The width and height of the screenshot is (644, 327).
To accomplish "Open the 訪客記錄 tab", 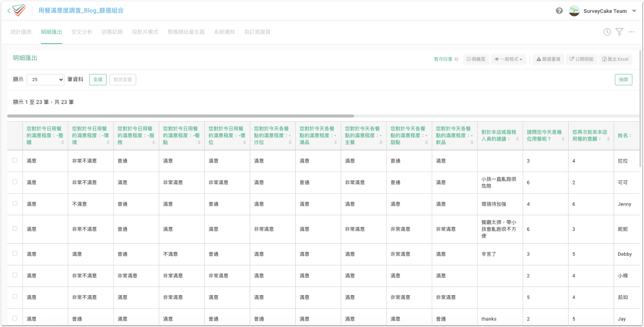I will click(x=112, y=32).
